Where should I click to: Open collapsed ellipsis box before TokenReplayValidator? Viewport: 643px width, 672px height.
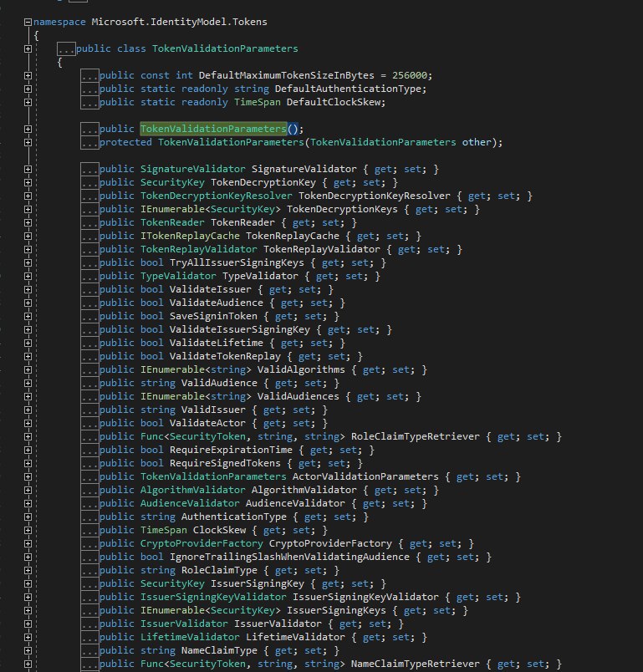coord(89,249)
